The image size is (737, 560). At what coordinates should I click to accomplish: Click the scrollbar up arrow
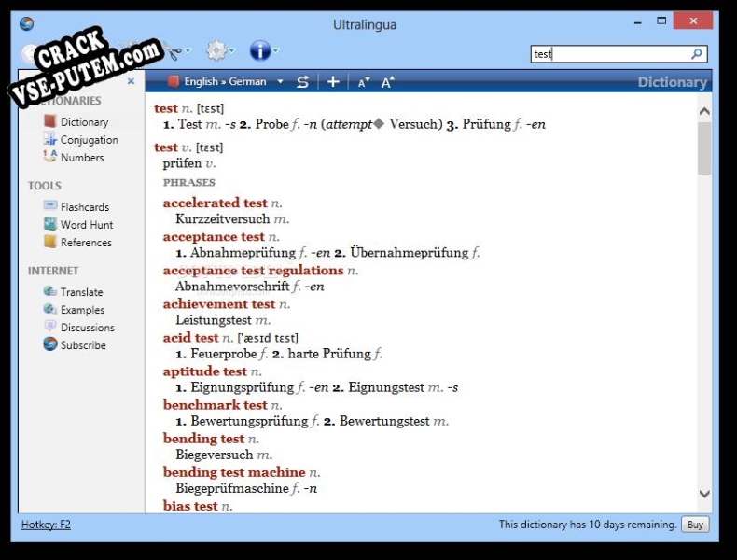[x=704, y=111]
